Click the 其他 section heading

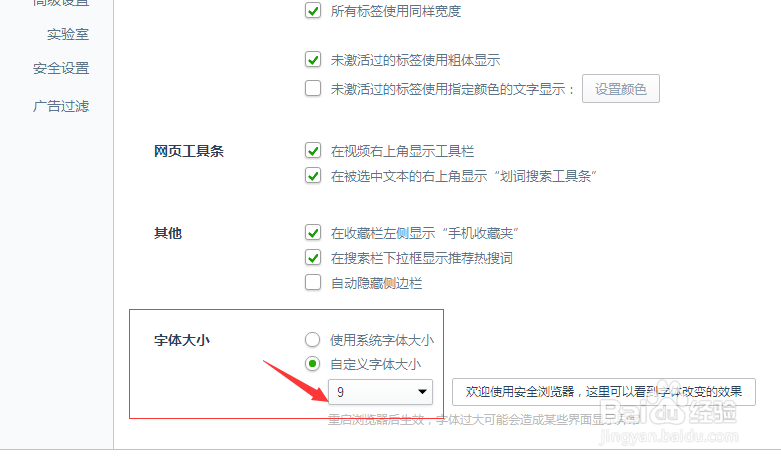168,233
